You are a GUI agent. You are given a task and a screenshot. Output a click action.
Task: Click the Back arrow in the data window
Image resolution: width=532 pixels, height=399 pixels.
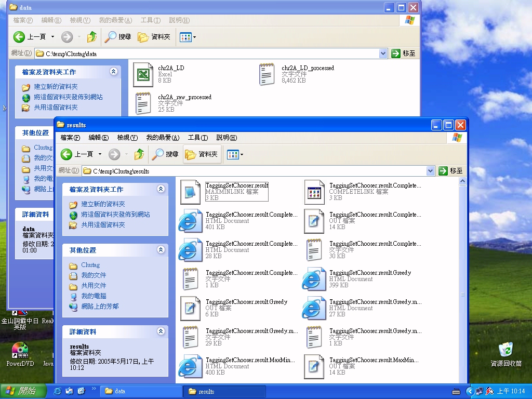click(19, 37)
